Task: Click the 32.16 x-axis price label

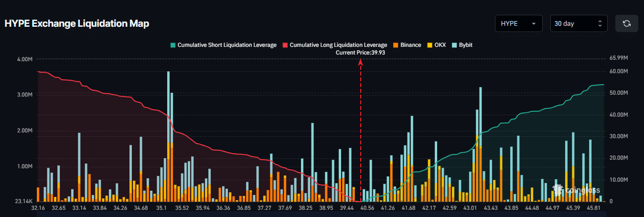Action: click(x=37, y=208)
